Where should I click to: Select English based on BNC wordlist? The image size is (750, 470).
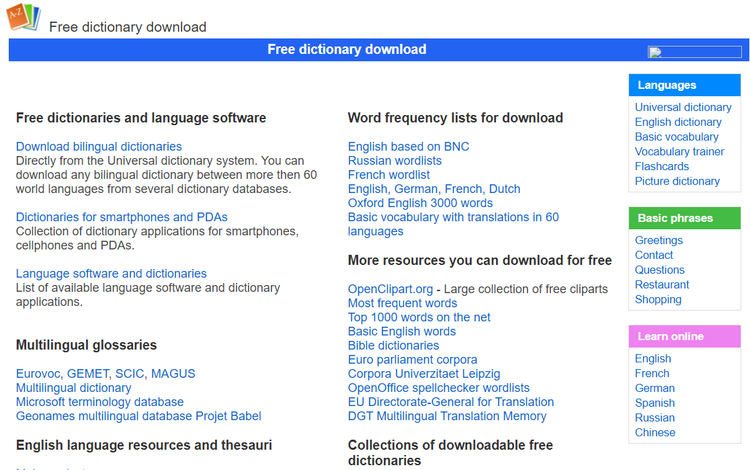click(408, 146)
